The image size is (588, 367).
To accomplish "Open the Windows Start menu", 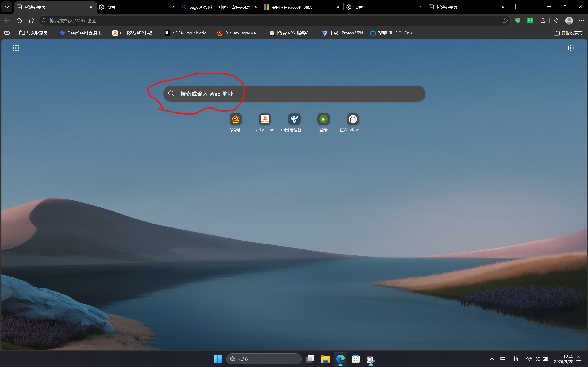I will point(217,359).
